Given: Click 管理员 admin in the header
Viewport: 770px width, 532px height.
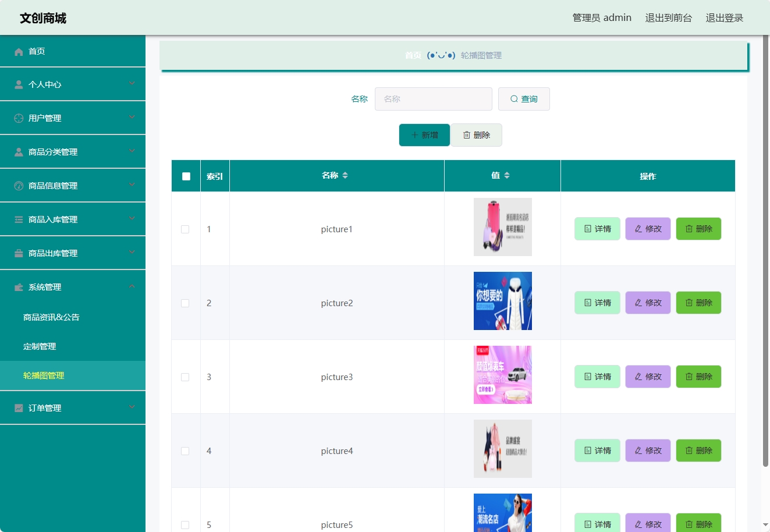Looking at the screenshot, I should tap(602, 18).
